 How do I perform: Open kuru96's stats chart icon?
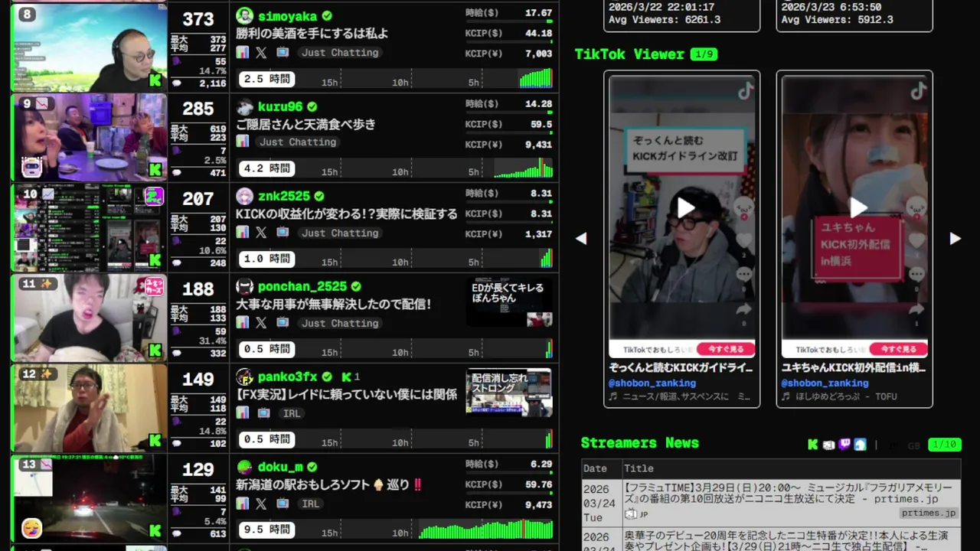click(243, 142)
